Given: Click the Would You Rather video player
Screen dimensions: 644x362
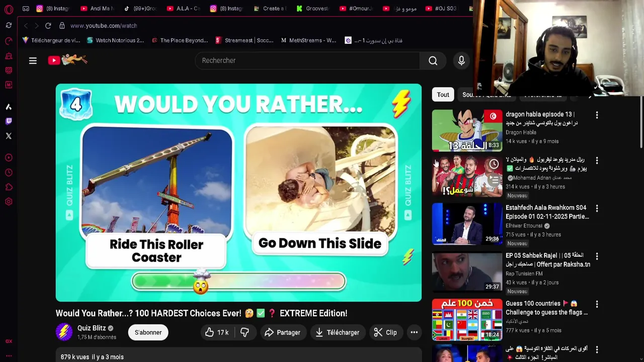Looking at the screenshot, I should point(238,193).
